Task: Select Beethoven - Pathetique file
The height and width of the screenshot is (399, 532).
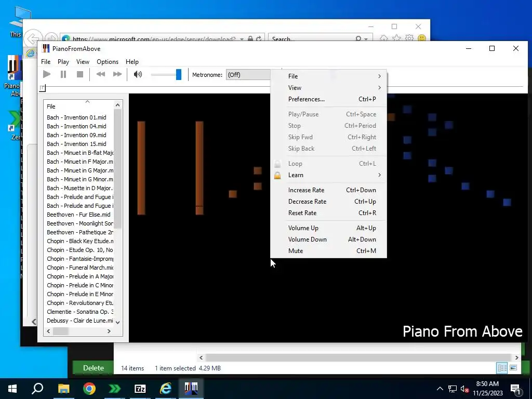Action: 80,232
